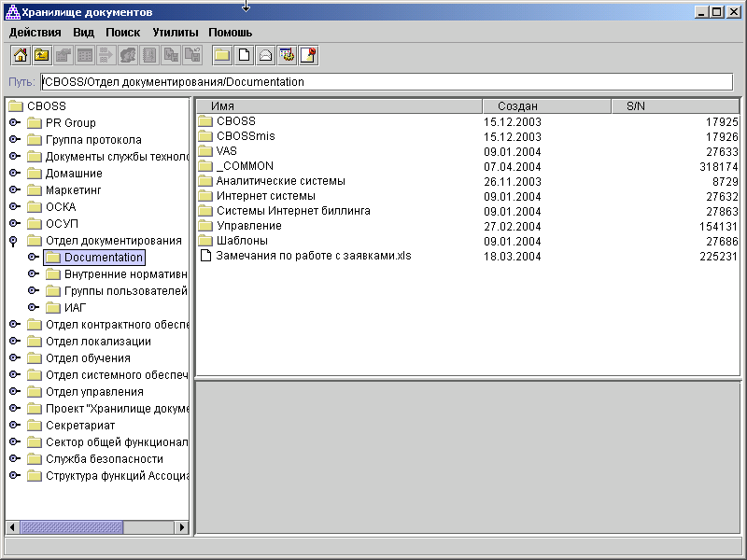Screen dimensions: 747x560
Task: Click the up-one-folder toolbar icon
Action: (x=42, y=55)
